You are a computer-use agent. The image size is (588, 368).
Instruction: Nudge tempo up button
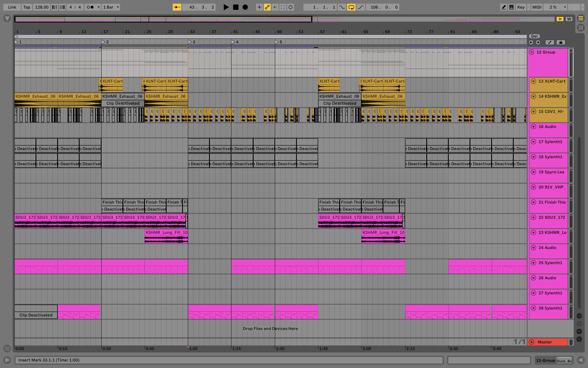point(62,7)
